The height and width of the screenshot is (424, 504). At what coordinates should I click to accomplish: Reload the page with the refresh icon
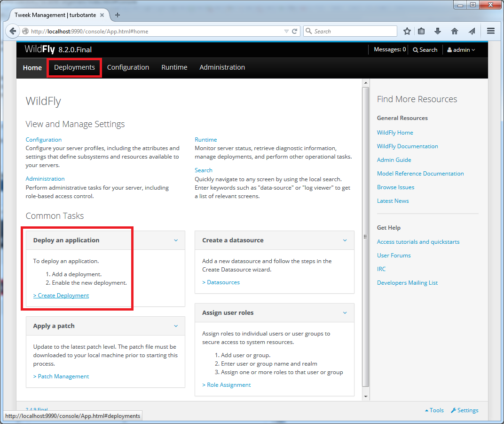click(x=294, y=31)
